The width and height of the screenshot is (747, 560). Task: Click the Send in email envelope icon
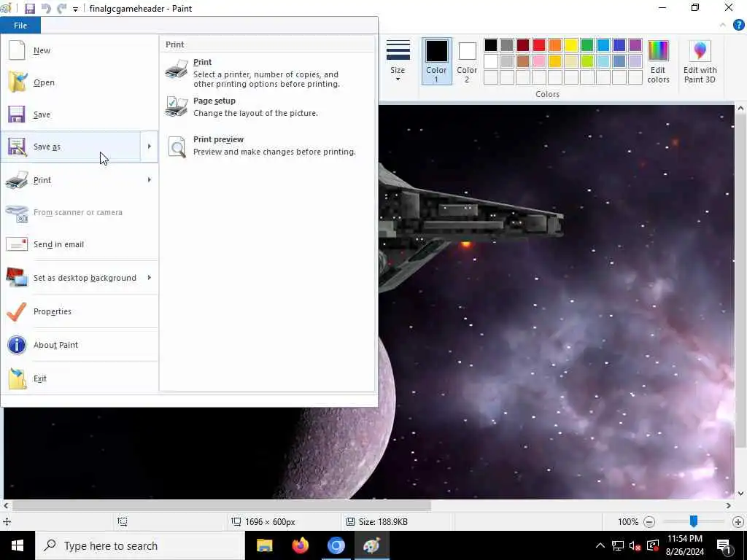pyautogui.click(x=17, y=244)
